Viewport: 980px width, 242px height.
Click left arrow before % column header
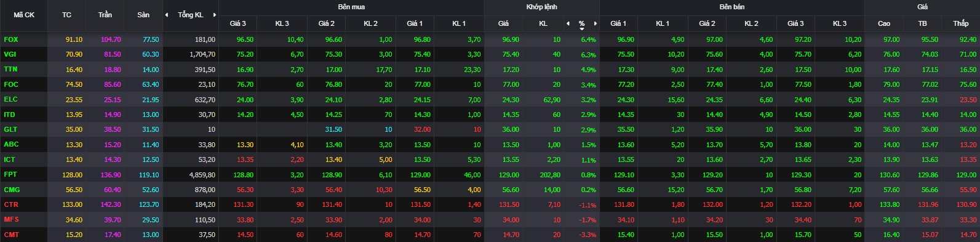(568, 23)
